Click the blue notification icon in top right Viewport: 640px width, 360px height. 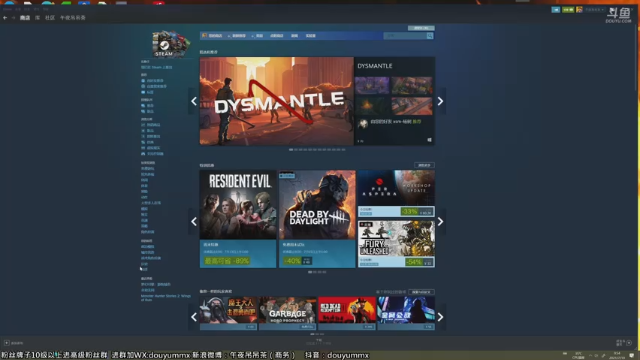pyautogui.click(x=556, y=10)
